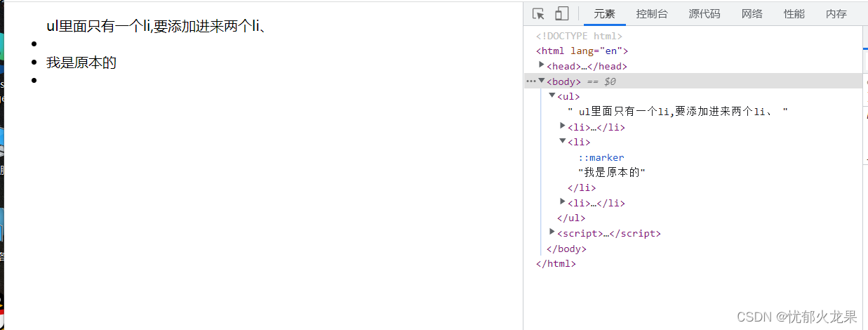Select the ::marker pseudo-element
The image size is (868, 330).
[x=601, y=157]
